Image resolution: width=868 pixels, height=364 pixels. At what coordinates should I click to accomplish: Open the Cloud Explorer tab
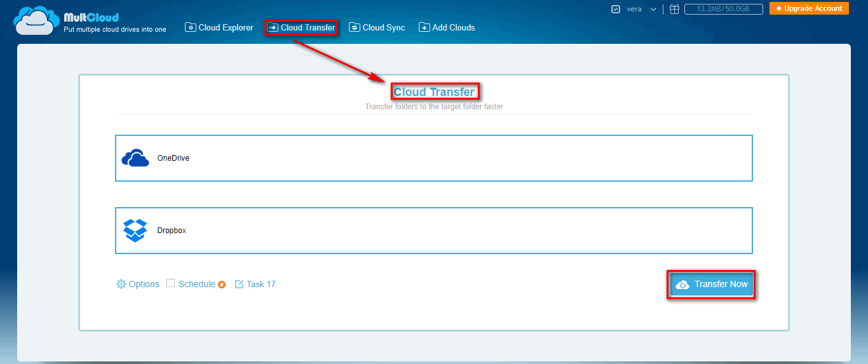tap(219, 27)
